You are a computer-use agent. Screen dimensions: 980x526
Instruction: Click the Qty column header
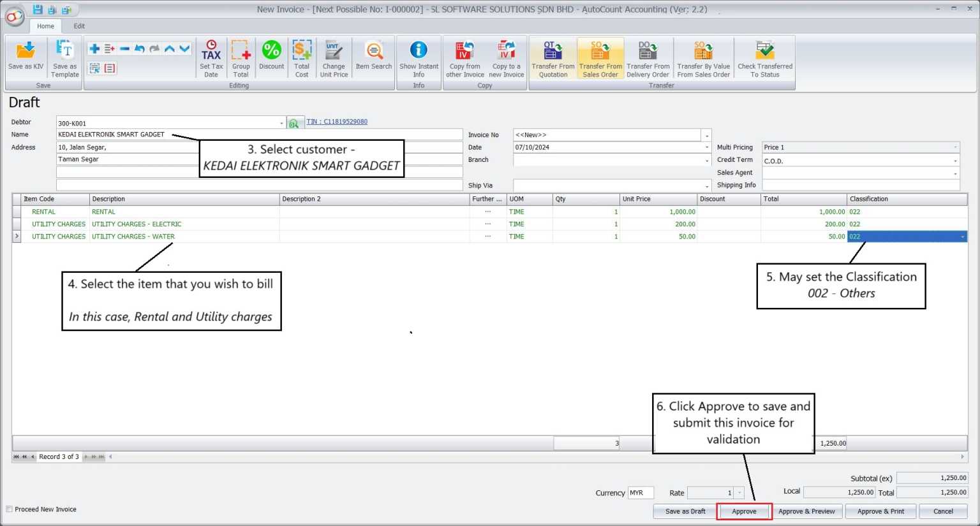pyautogui.click(x=586, y=199)
